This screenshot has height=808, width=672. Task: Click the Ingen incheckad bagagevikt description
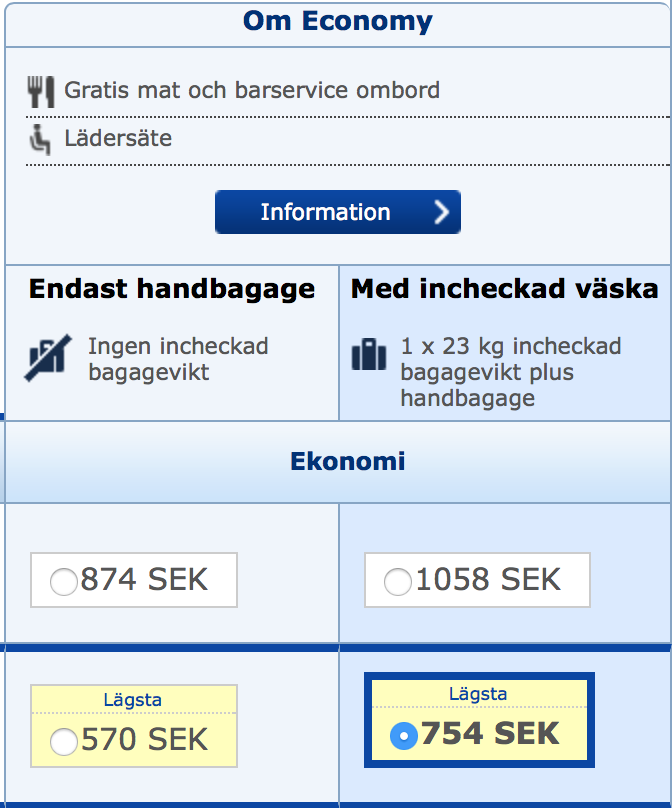[x=178, y=360]
